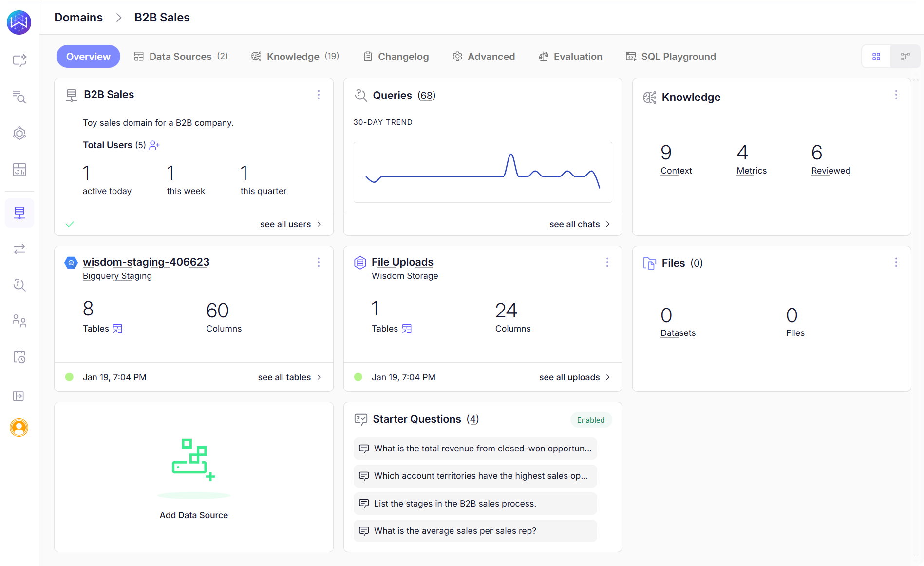Select the grid view layout toggle
This screenshot has height=566, width=924.
tap(876, 56)
